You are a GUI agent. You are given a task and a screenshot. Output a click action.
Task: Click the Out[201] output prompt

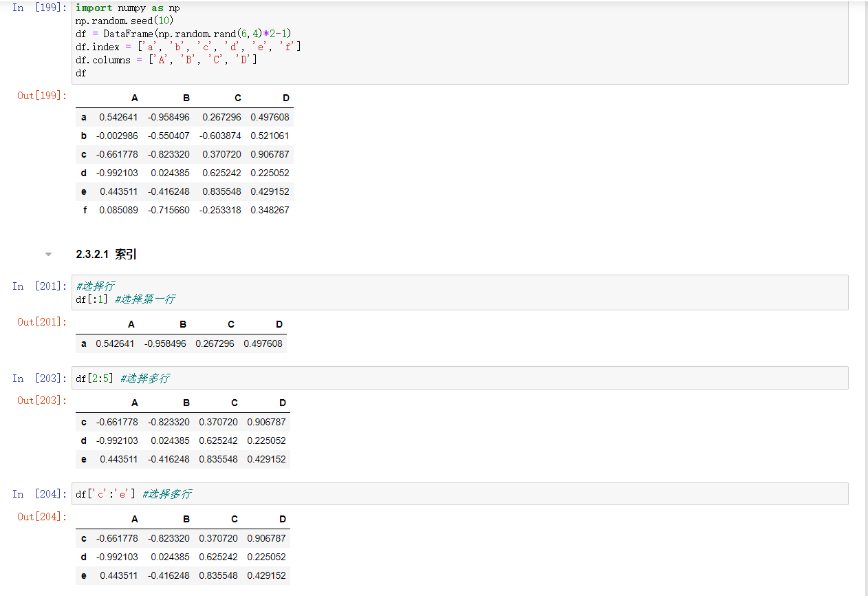point(43,322)
